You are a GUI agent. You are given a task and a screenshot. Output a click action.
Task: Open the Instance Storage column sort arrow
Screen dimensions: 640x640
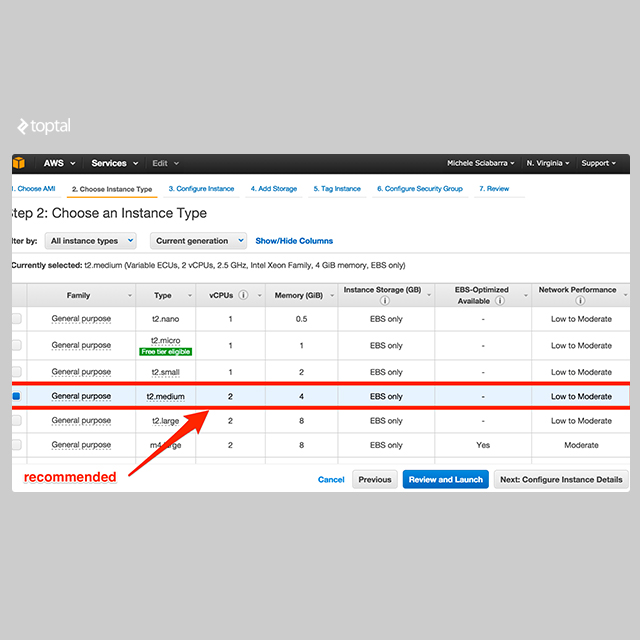[x=429, y=295]
